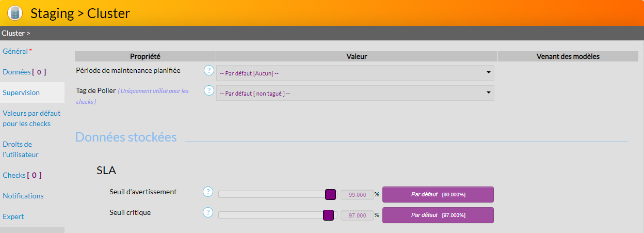Screen dimensions: 644x233
Task: Click Par défaut 97.000% critical button
Action: 438,215
